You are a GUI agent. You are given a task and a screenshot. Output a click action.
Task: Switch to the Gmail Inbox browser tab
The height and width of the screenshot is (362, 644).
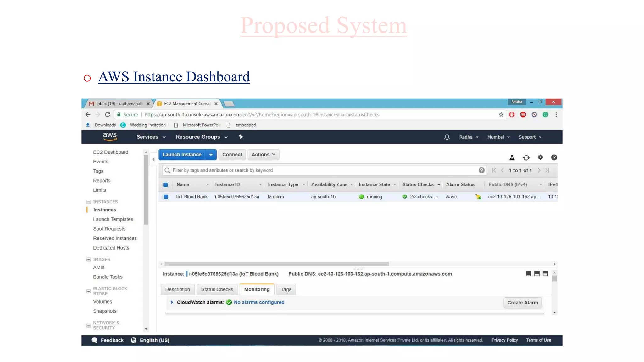click(x=119, y=104)
